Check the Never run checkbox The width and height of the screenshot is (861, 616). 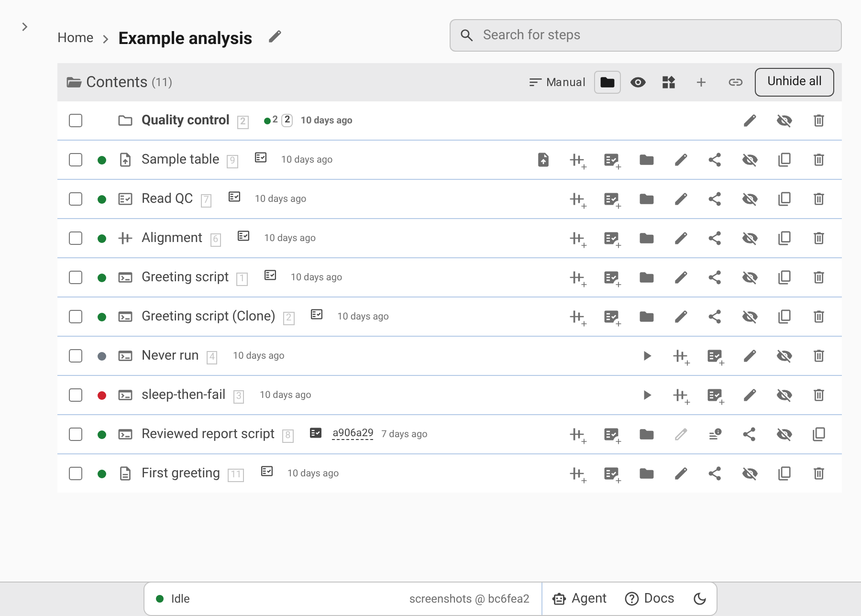coord(76,356)
